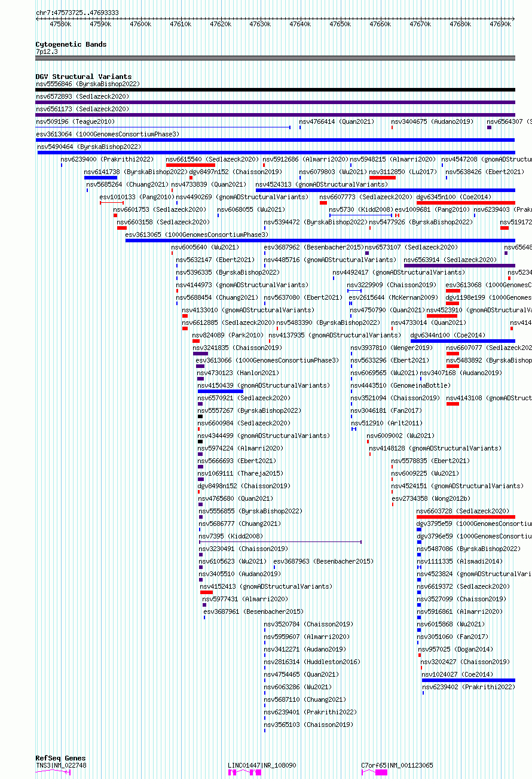The image size is (532, 779).
Task: Open variant nsv3404675 (Audano2019)
Action: (432, 121)
